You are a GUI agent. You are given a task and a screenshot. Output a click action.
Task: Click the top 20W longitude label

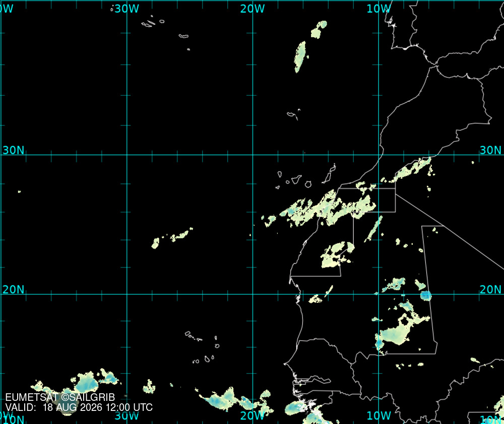click(253, 9)
